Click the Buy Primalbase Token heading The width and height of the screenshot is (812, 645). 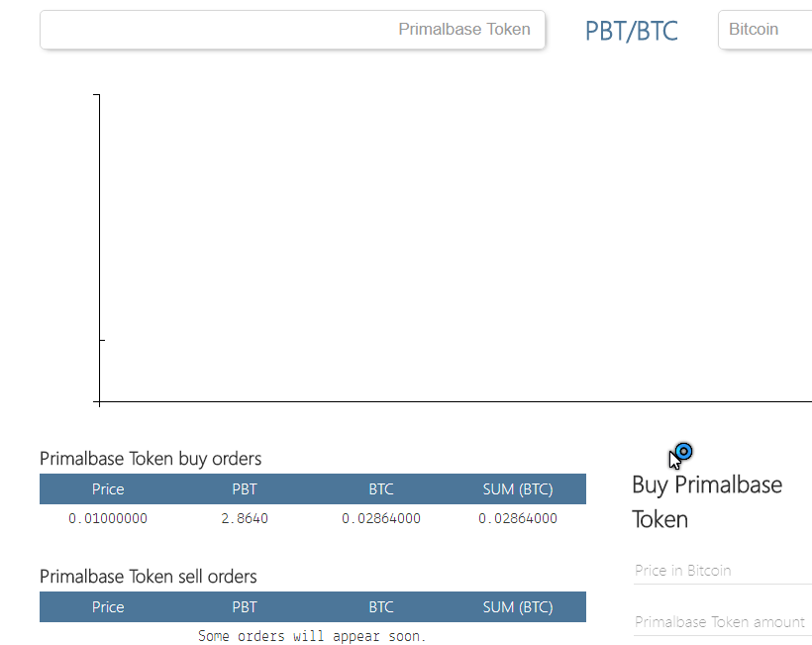tap(707, 502)
